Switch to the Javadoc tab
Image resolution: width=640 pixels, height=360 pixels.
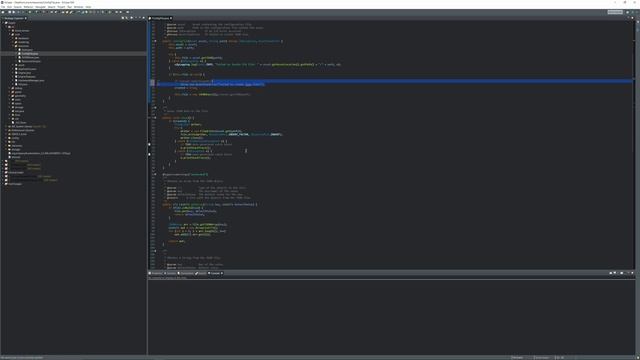click(x=170, y=273)
